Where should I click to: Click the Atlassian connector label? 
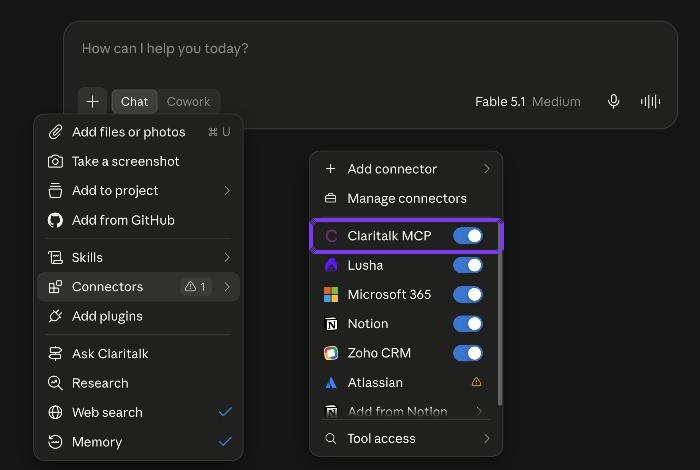pyautogui.click(x=375, y=383)
